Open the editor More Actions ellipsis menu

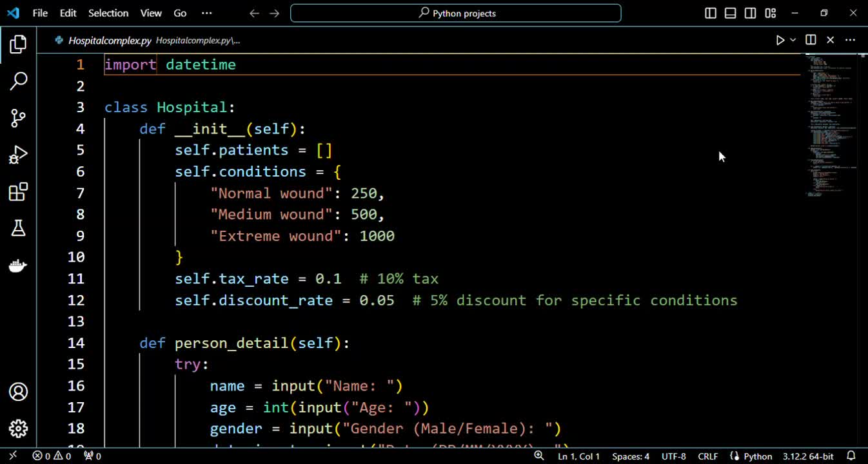(850, 40)
